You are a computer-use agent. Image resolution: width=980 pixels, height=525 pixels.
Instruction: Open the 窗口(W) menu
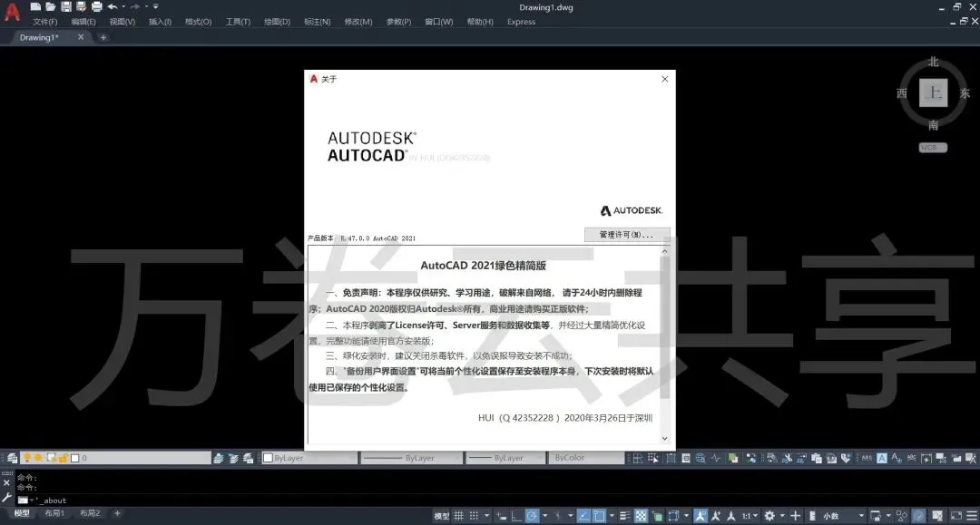[439, 22]
